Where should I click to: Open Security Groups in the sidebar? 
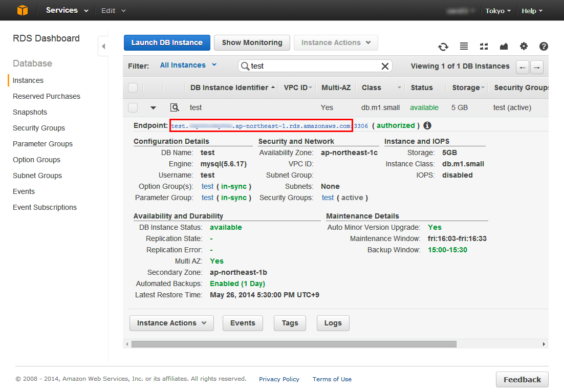click(39, 128)
